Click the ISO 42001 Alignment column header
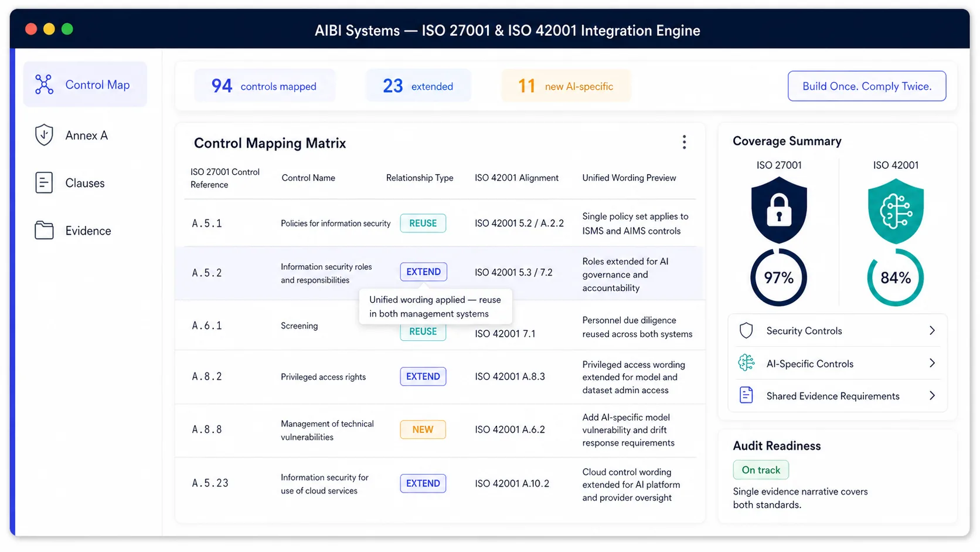980x552 pixels. [x=516, y=178]
